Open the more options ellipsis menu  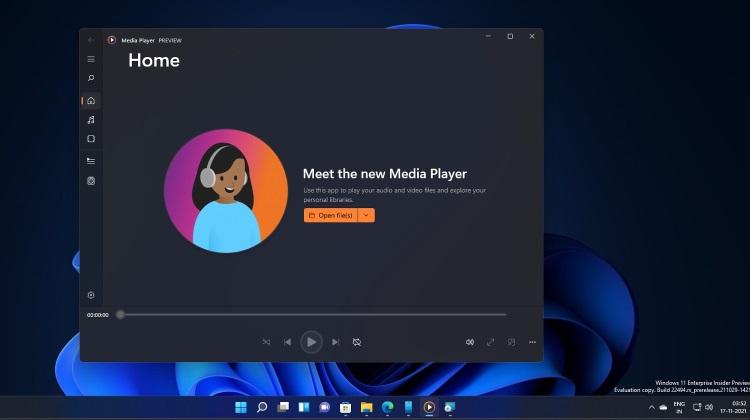(x=532, y=342)
